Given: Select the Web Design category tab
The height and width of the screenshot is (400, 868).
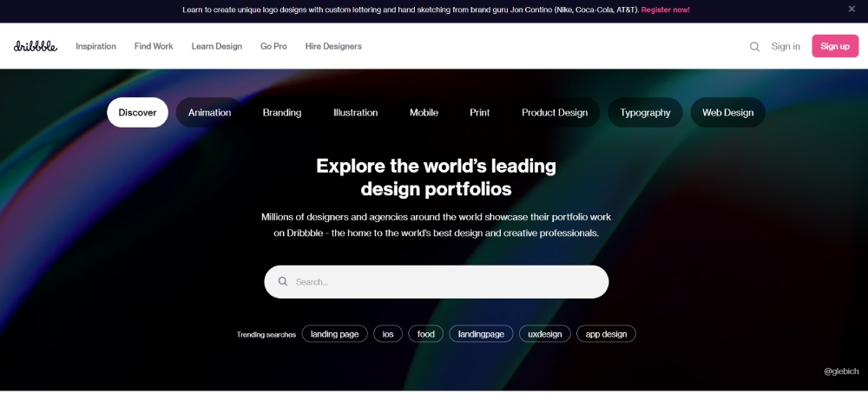Looking at the screenshot, I should pyautogui.click(x=728, y=112).
